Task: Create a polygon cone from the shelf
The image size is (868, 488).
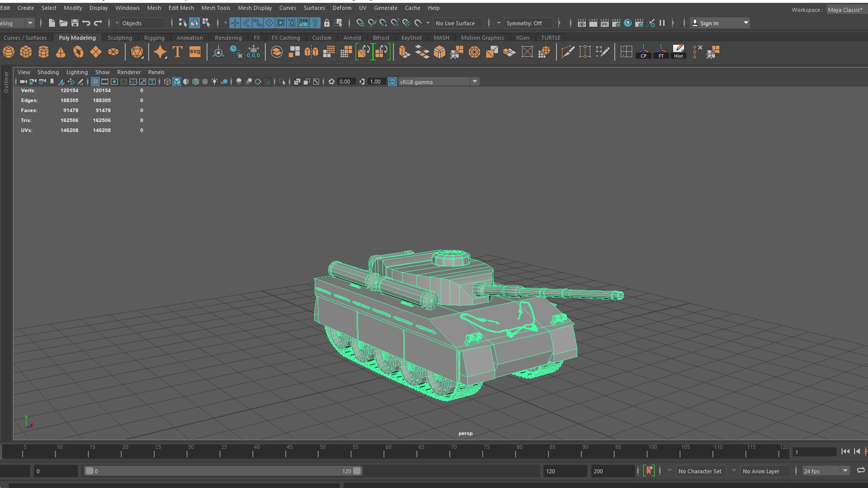Action: coord(61,52)
